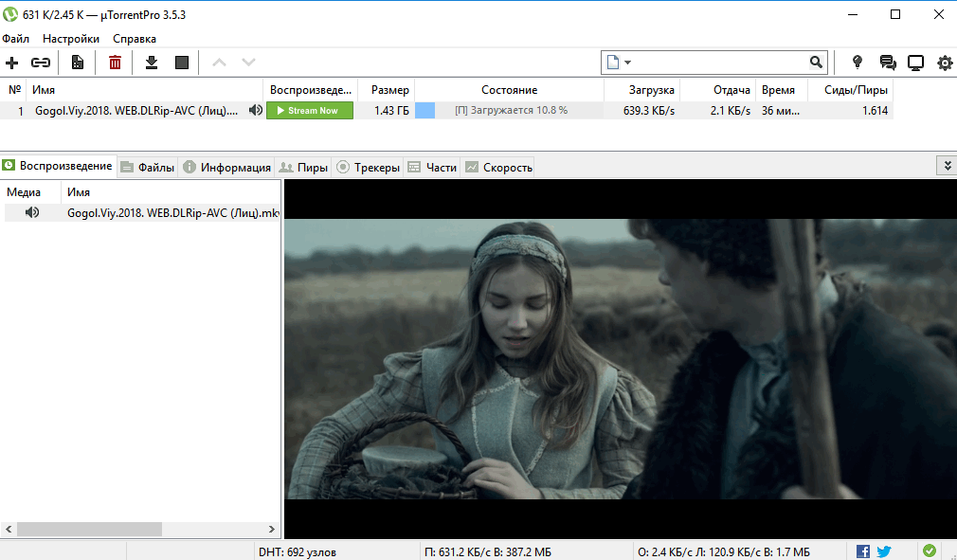This screenshot has height=560, width=957.
Task: Sort torrents by Загрузка column header
Action: [642, 90]
